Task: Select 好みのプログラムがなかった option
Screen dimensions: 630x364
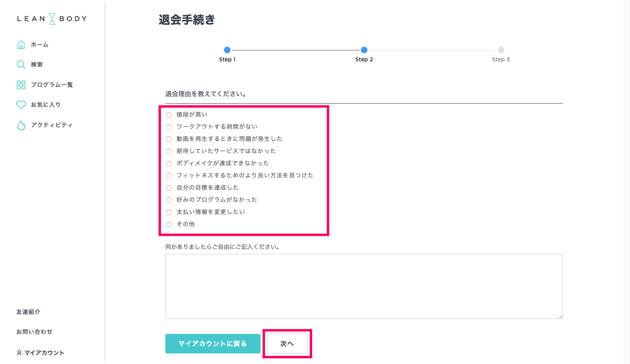Action: coord(169,200)
